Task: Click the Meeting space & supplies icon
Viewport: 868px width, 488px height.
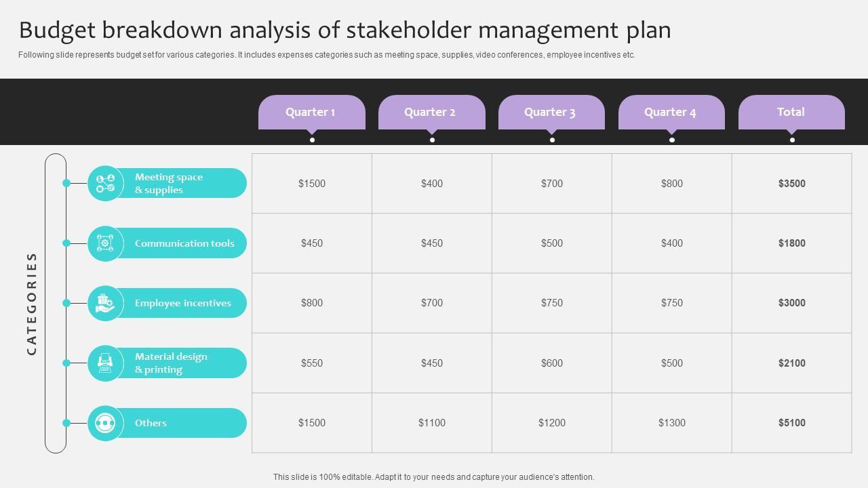Action: (105, 183)
